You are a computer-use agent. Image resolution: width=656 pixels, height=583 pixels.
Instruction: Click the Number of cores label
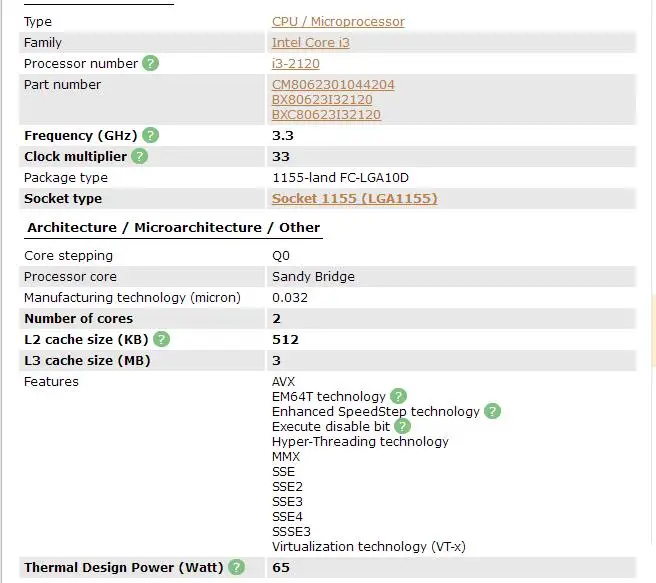[79, 319]
